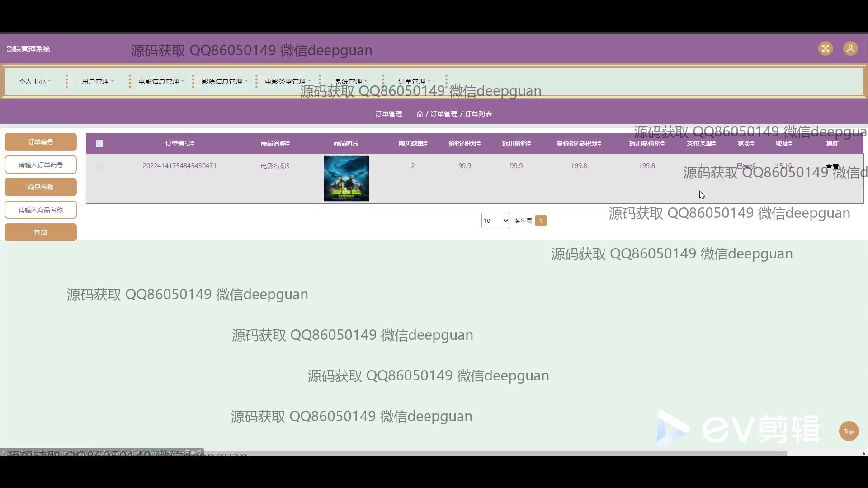Focus the 请输入订单编号 input field
The width and height of the screenshot is (868, 488).
(41, 164)
